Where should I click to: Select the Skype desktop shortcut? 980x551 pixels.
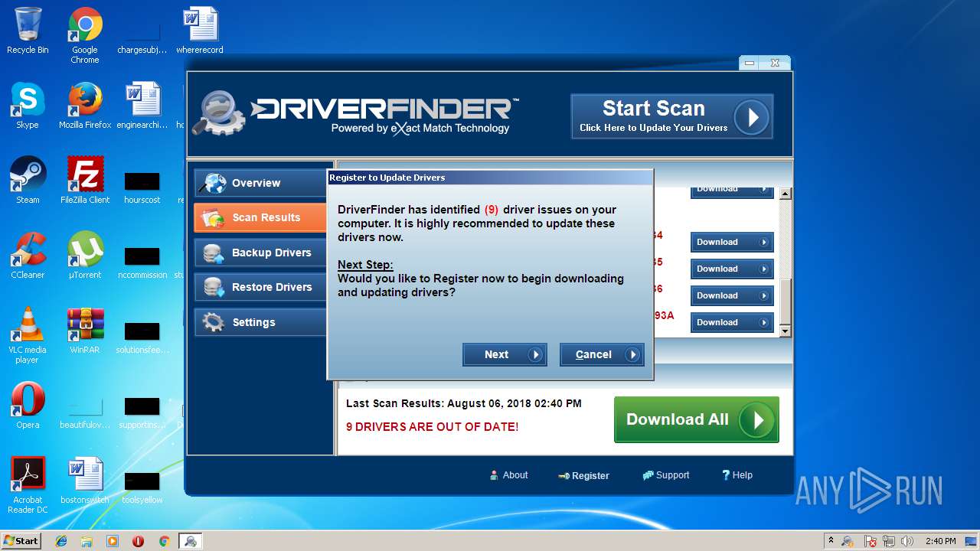(28, 106)
